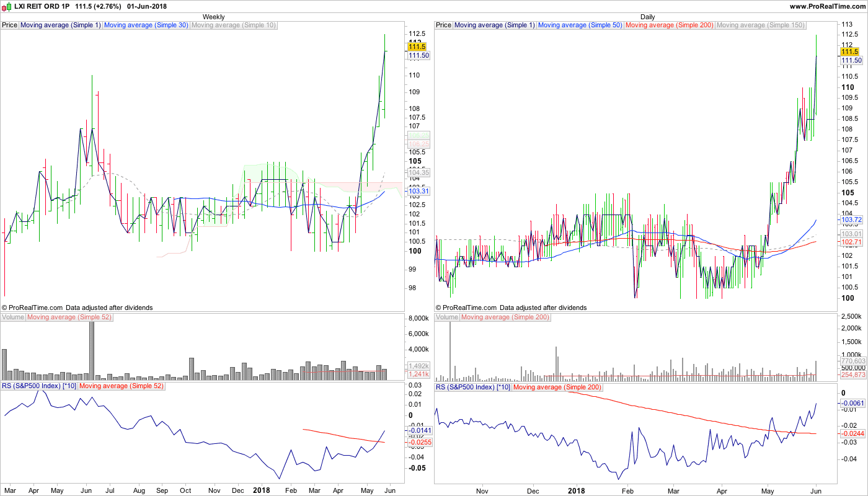Click the Volume label in Daily volume panel

[x=447, y=317]
